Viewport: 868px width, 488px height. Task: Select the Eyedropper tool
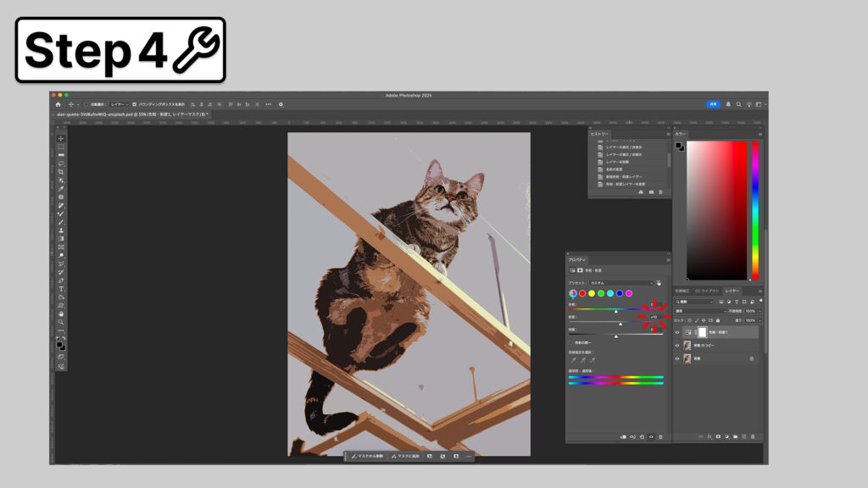61,189
